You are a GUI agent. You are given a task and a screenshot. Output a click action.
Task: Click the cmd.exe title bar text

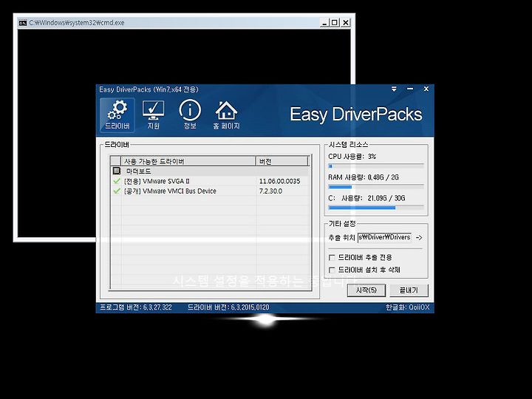pos(77,23)
